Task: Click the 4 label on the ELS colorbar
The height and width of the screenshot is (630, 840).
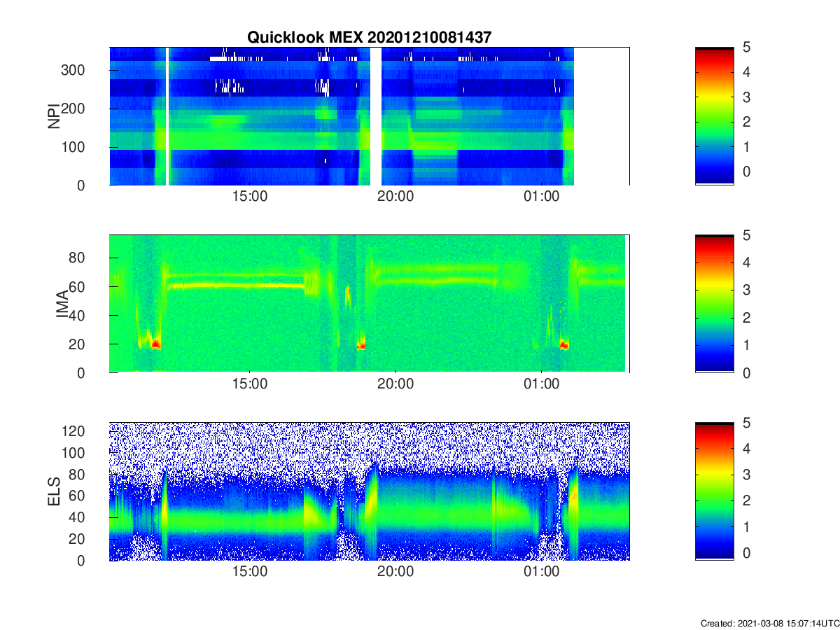Action: click(746, 448)
